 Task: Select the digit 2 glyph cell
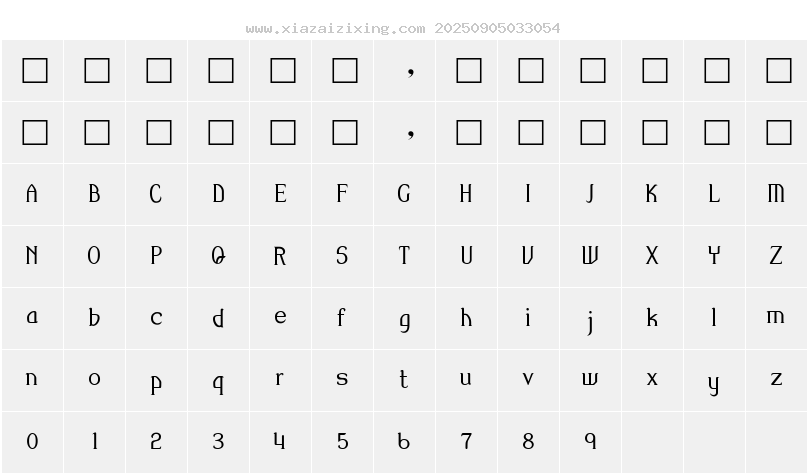pyautogui.click(x=156, y=442)
